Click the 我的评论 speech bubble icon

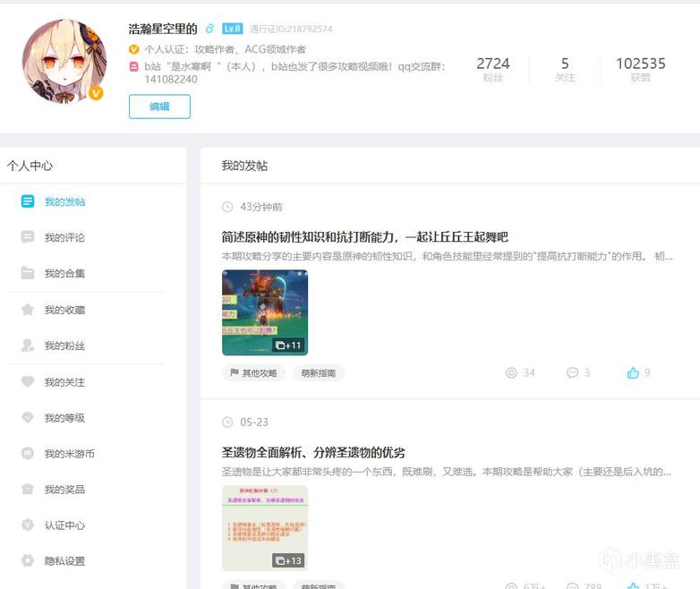[28, 237]
